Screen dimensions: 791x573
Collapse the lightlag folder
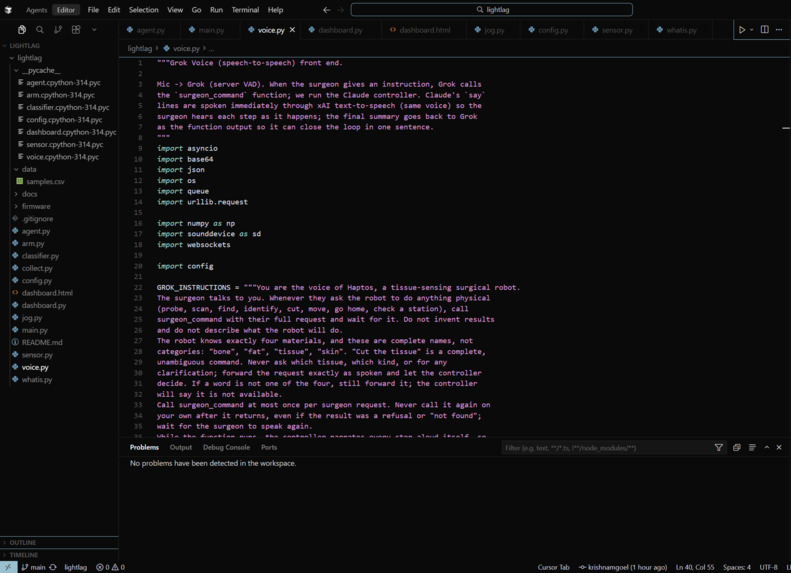(59, 58)
